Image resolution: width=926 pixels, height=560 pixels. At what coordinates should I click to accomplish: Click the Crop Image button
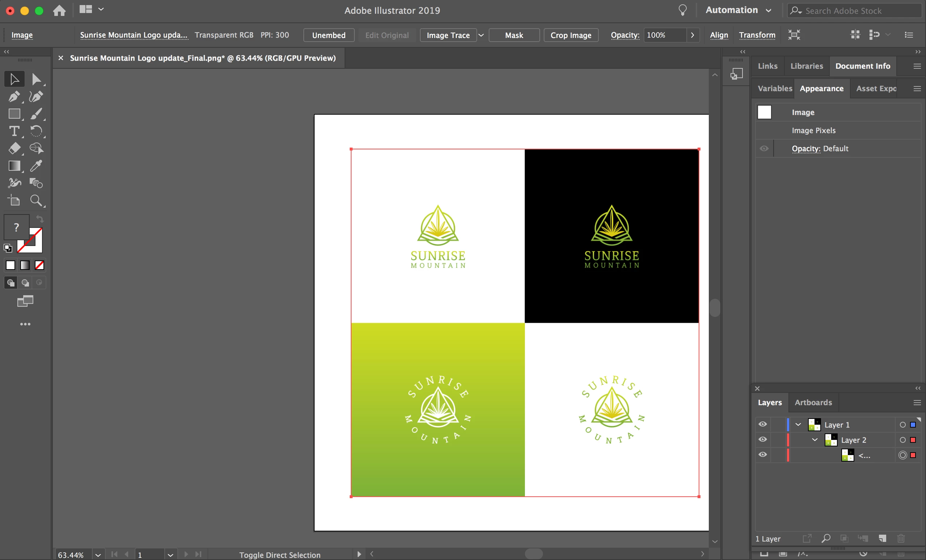(571, 35)
